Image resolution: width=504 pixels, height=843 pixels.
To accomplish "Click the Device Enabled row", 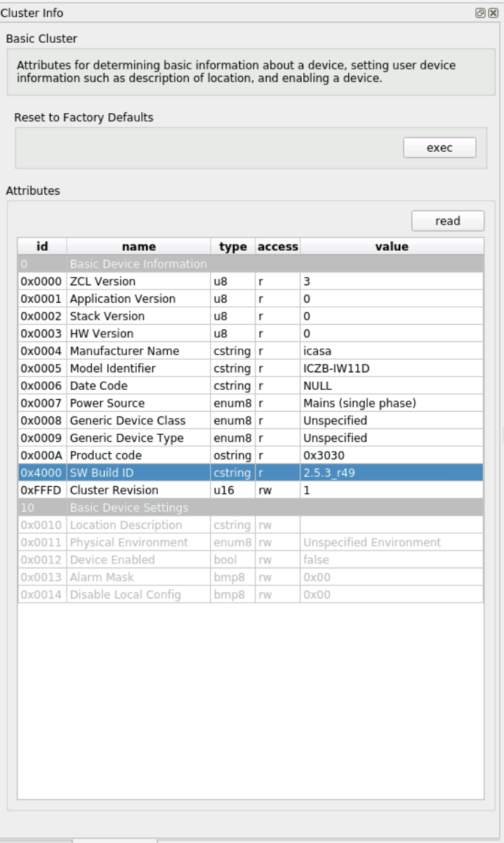I will pyautogui.click(x=251, y=560).
